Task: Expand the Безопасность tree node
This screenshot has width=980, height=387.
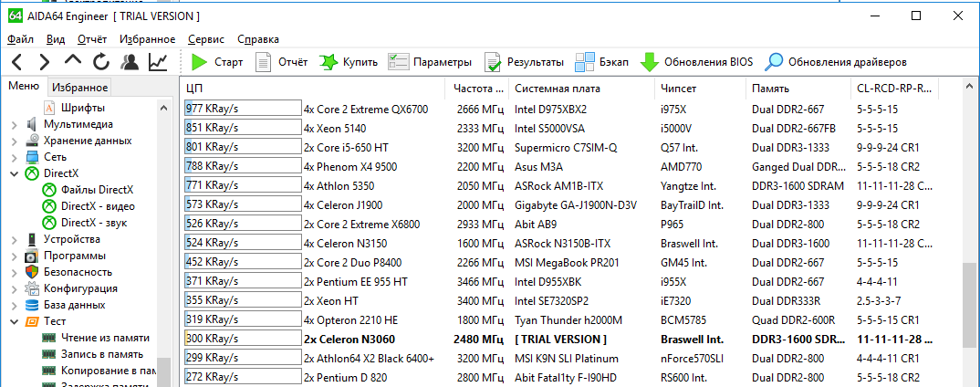Action: 15,272
